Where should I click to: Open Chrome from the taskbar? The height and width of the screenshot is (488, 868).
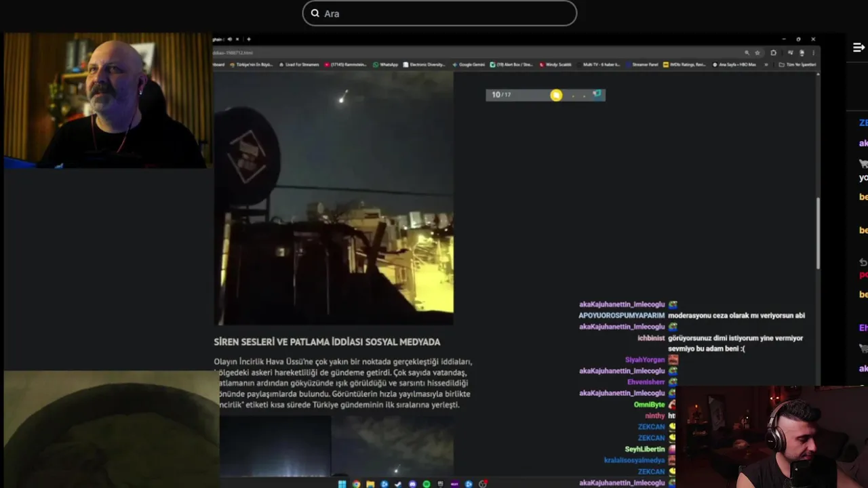pyautogui.click(x=357, y=483)
